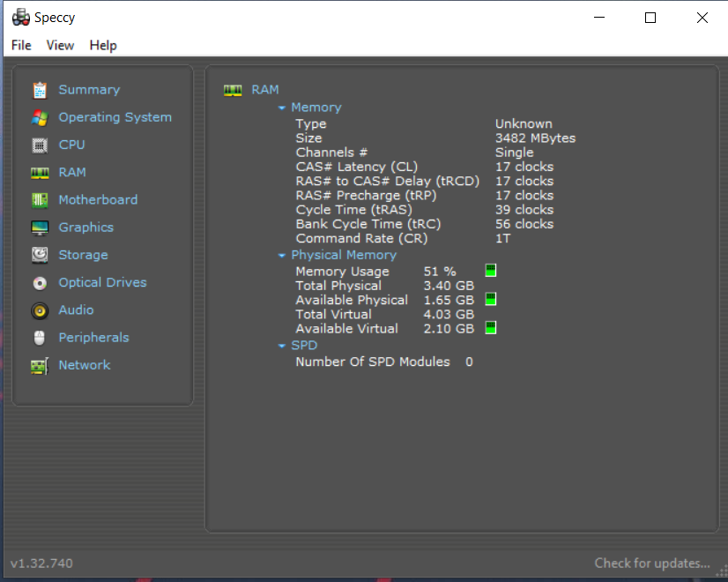
Task: Click the Storage hard drive icon
Action: pyautogui.click(x=40, y=255)
